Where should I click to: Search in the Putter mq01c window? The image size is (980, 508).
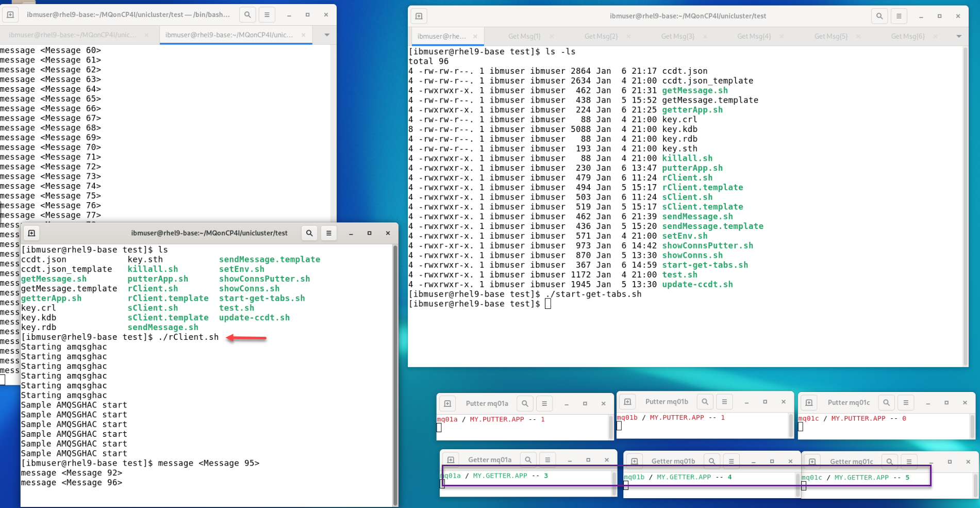click(x=886, y=403)
